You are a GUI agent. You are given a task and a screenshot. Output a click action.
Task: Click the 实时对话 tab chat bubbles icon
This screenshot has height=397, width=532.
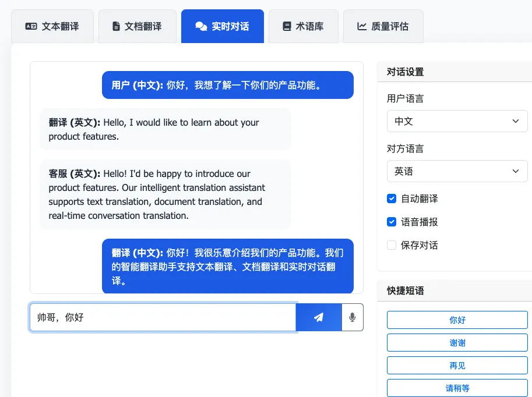201,26
